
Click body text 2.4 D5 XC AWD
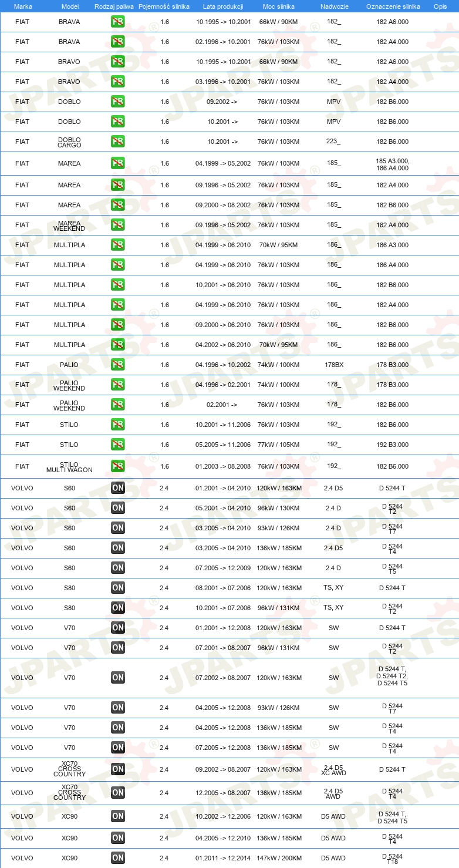(334, 769)
